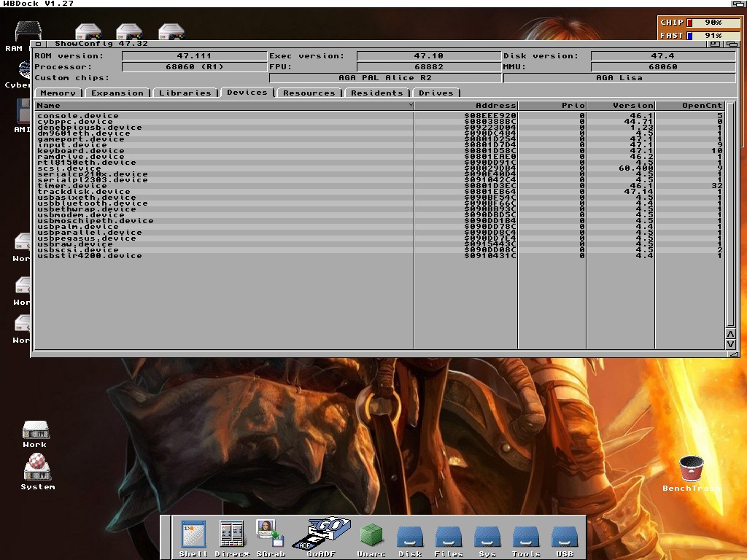Select the timer.device row

pyautogui.click(x=379, y=186)
